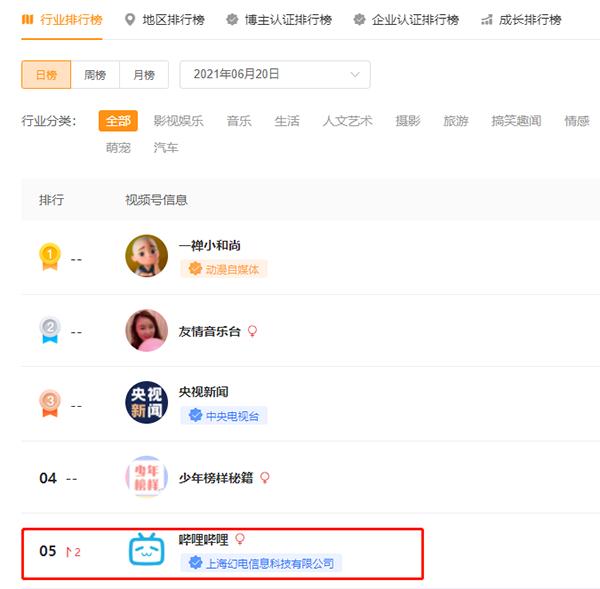The image size is (600, 589).
Task: Filter industry by 萌宠 category
Action: coord(118,148)
